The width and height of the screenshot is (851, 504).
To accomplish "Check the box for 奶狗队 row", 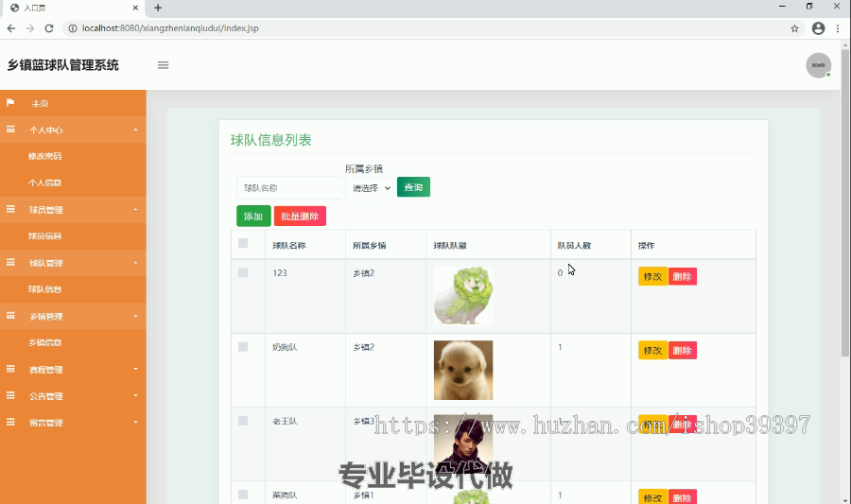I will point(243,347).
